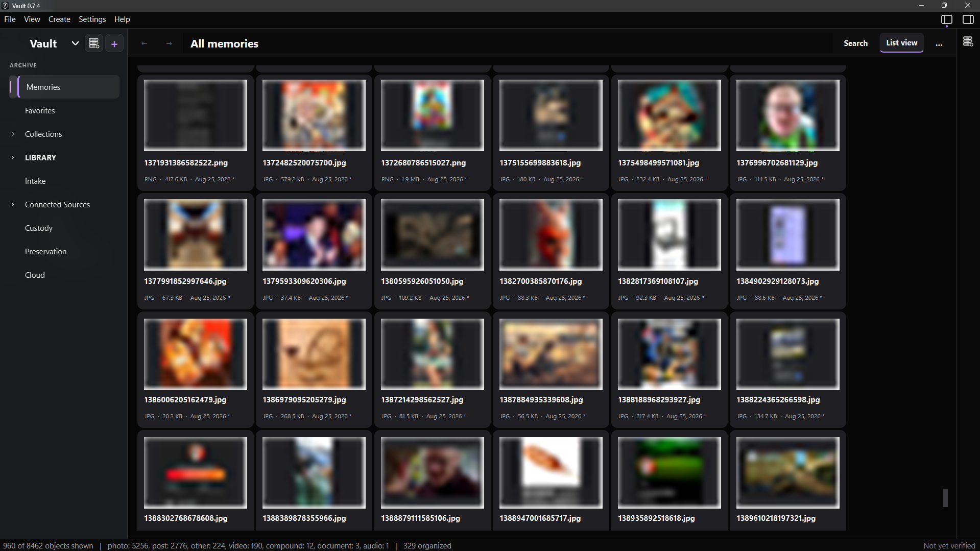The width and height of the screenshot is (980, 551).
Task: Go back with the left arrow
Action: (145, 44)
